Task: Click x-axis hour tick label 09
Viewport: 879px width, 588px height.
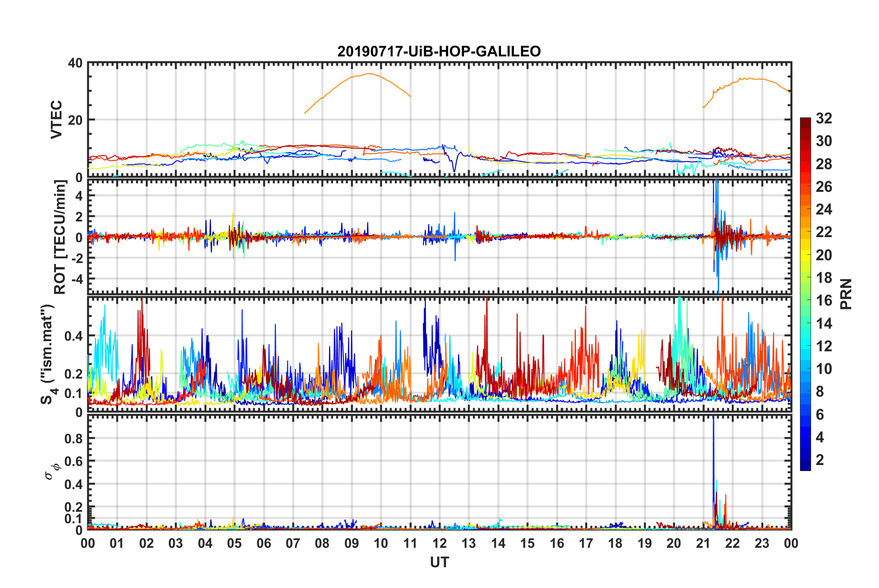Action: pyautogui.click(x=351, y=543)
